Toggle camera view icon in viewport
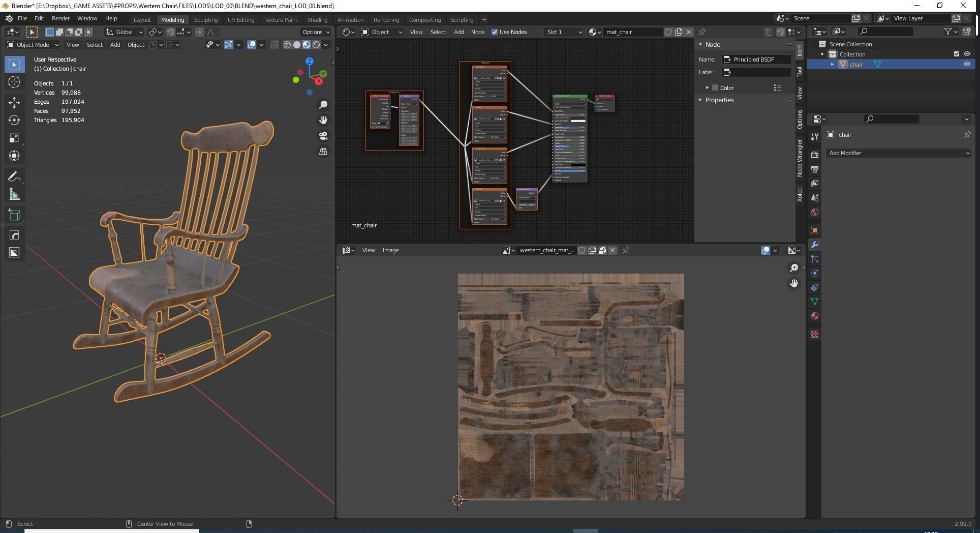980x533 pixels. coord(323,136)
